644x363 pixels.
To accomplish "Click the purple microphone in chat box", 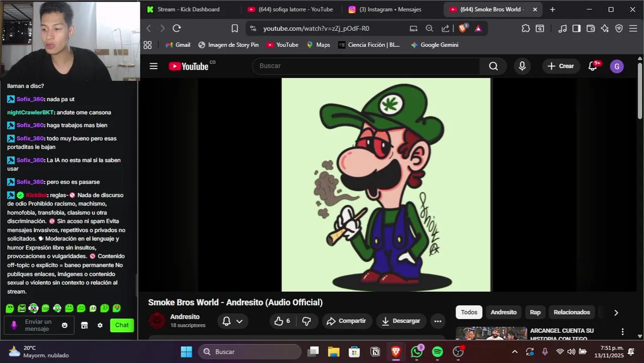I will click(14, 326).
